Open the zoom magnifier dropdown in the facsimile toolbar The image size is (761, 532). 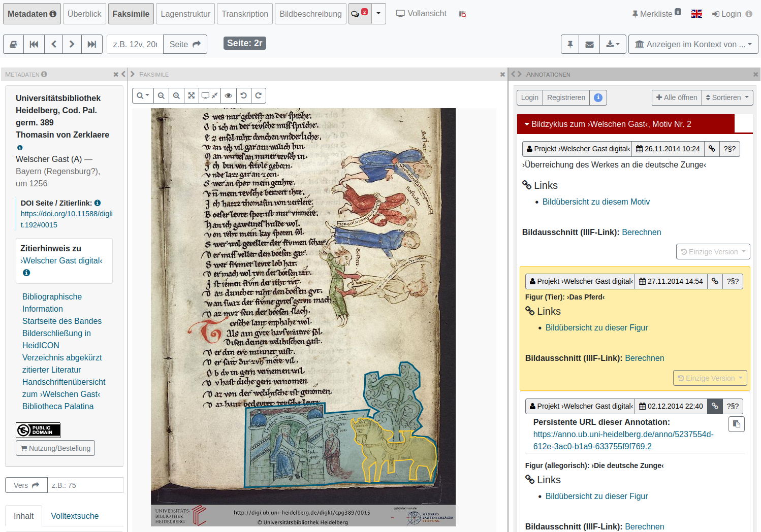[143, 95]
